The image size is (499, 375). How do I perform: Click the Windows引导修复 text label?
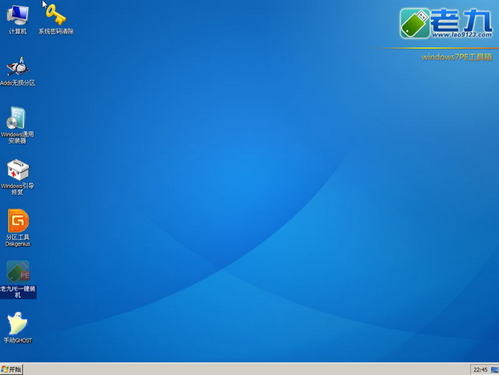(17, 189)
